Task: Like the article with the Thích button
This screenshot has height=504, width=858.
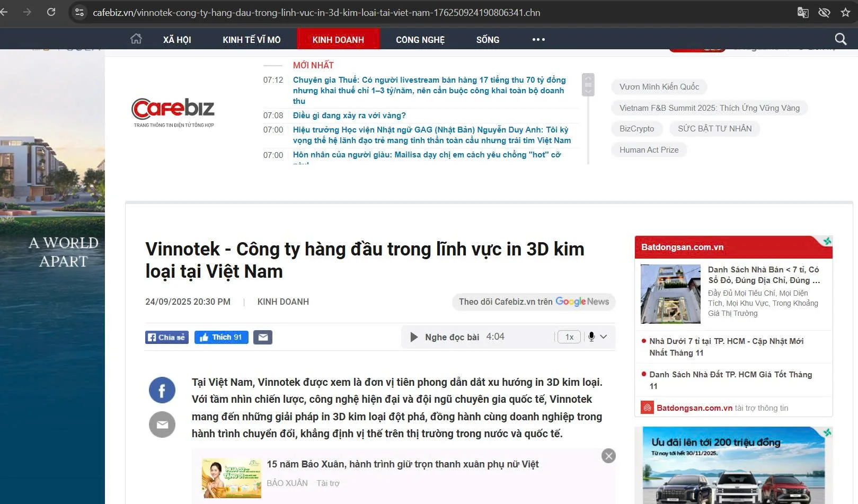Action: pos(222,337)
